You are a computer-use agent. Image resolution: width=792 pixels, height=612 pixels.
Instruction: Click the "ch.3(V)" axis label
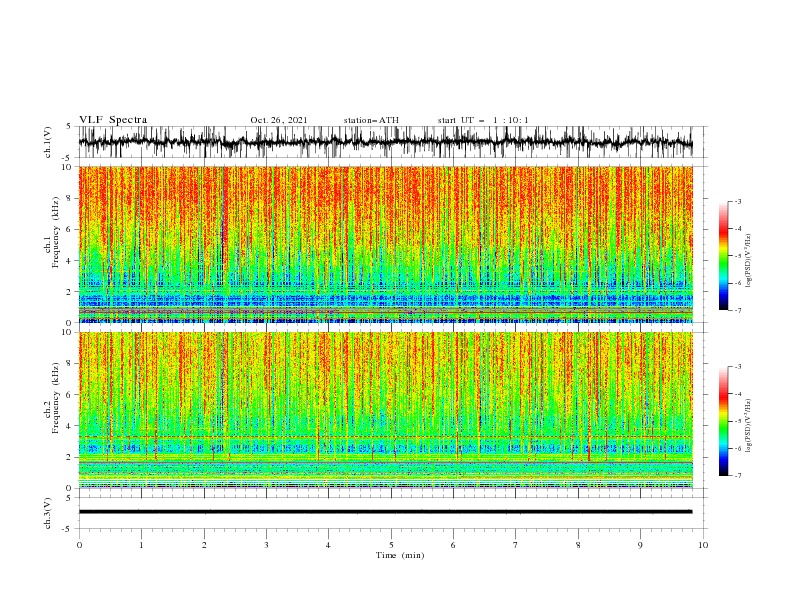point(48,513)
